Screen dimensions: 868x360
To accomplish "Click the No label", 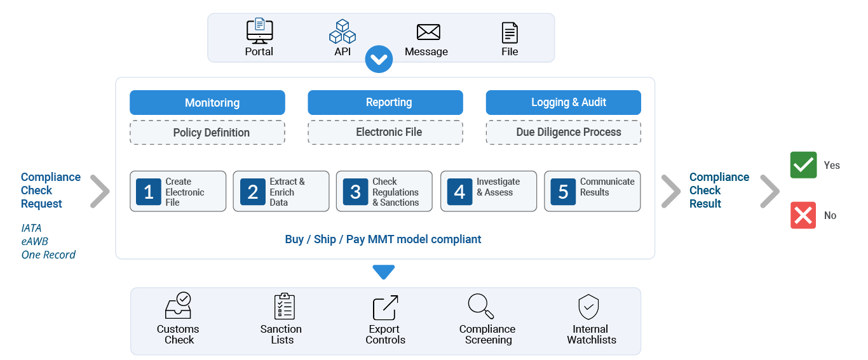I will coord(830,215).
